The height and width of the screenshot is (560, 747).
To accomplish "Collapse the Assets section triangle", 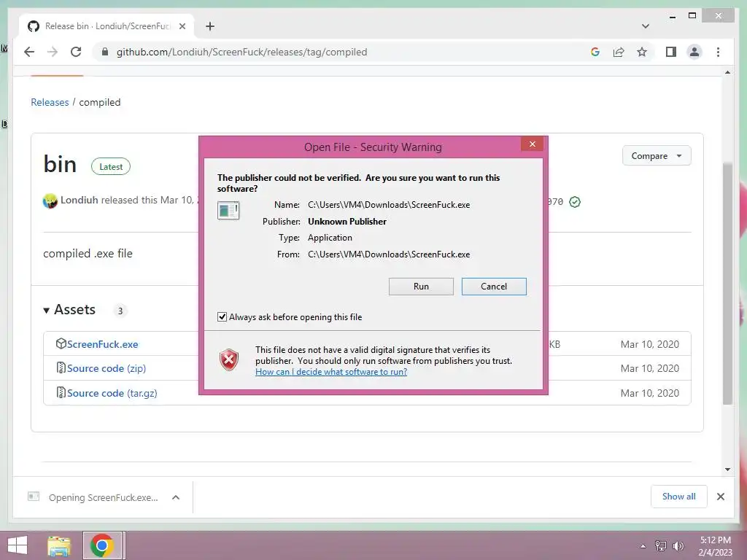I will click(x=46, y=311).
